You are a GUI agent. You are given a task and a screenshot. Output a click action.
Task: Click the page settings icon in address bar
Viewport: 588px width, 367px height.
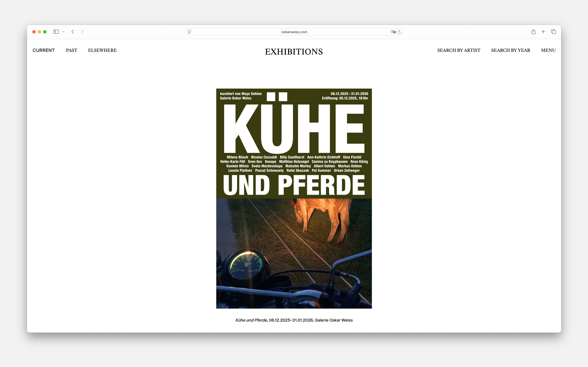click(190, 32)
